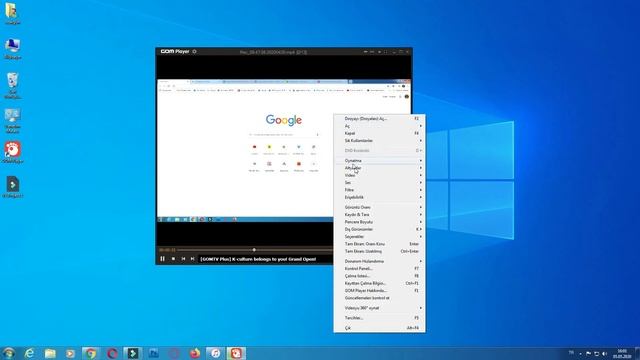Click the GOM Player logo in the title bar
This screenshot has width=640, height=360.
pyautogui.click(x=175, y=51)
